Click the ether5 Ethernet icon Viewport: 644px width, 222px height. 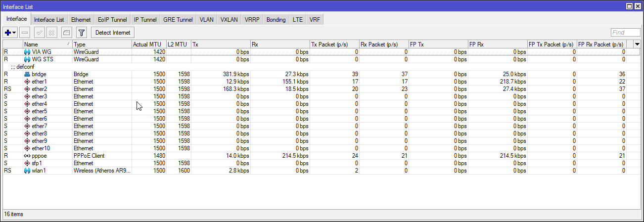pyautogui.click(x=27, y=111)
